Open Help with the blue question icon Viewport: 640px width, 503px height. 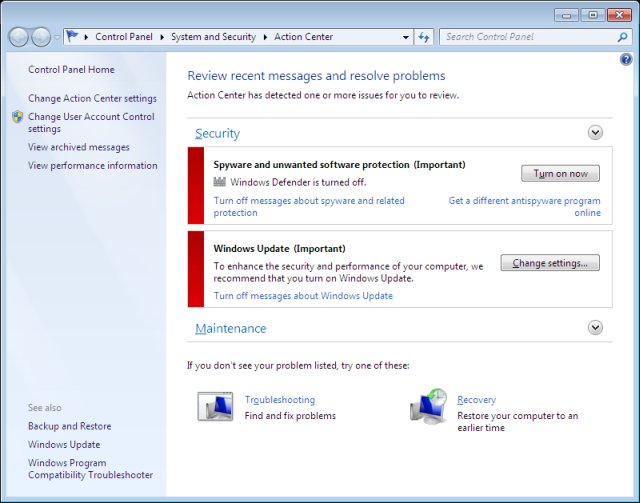tap(626, 60)
